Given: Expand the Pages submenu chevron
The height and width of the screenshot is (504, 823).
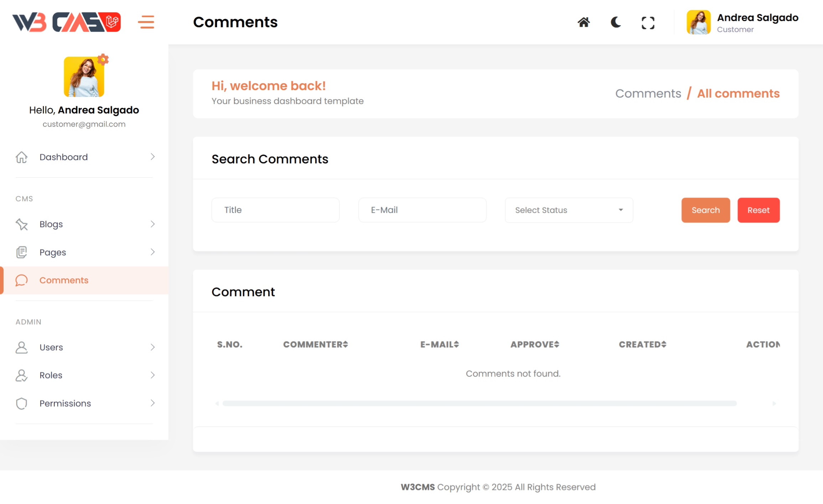Looking at the screenshot, I should pos(152,252).
